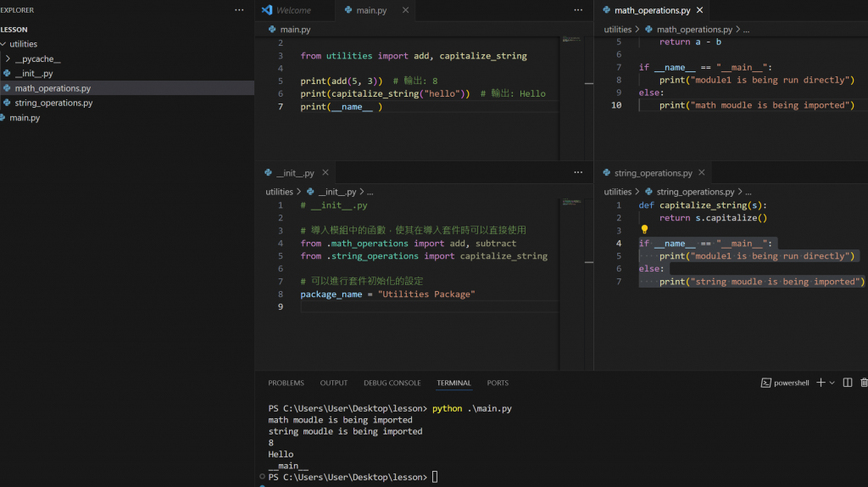The height and width of the screenshot is (487, 868).
Task: Close the string_operations.py tab
Action: (701, 173)
